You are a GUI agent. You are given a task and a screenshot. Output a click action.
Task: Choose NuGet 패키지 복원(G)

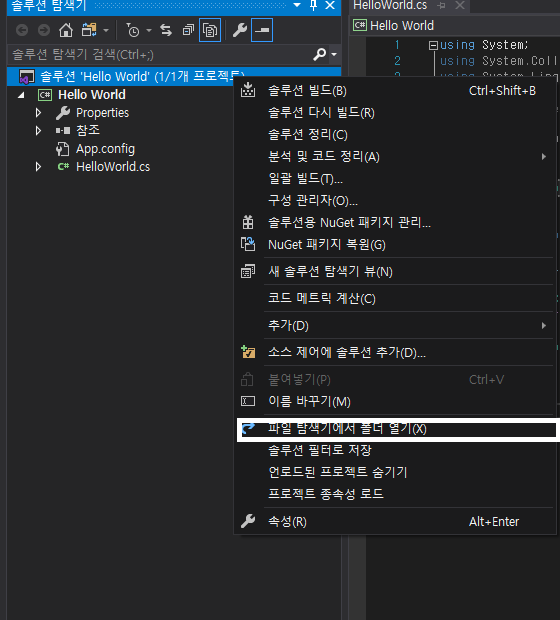point(395,245)
